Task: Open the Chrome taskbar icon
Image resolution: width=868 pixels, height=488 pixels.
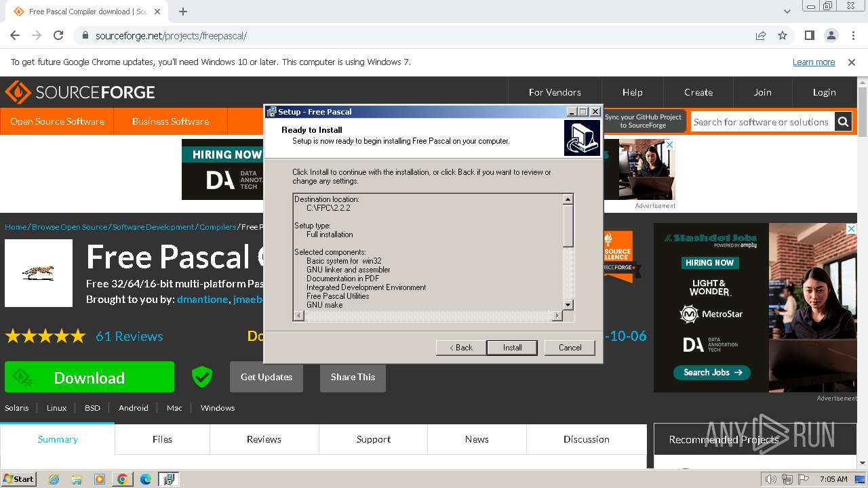Action: 122,479
